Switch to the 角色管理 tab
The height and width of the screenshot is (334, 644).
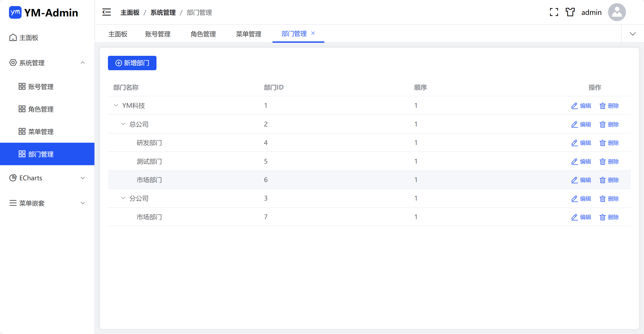click(x=203, y=34)
